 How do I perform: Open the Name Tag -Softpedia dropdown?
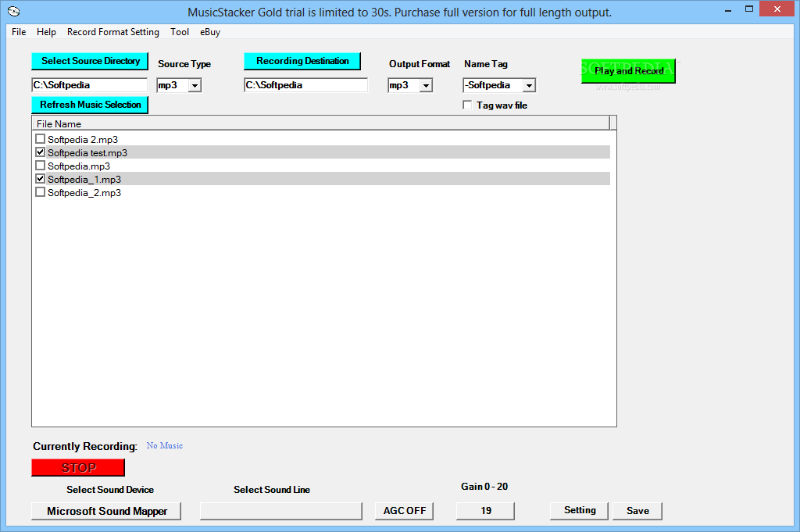pyautogui.click(x=529, y=86)
